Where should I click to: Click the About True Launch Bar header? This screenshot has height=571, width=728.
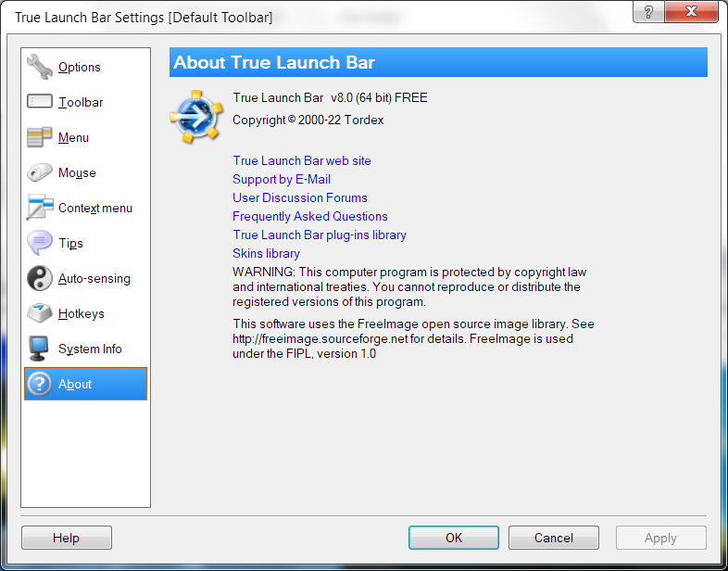pyautogui.click(x=438, y=62)
